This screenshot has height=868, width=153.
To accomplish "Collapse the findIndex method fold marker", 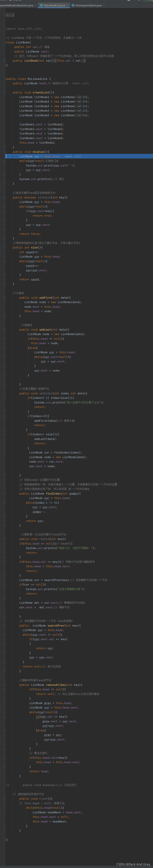I will pos(5,493).
